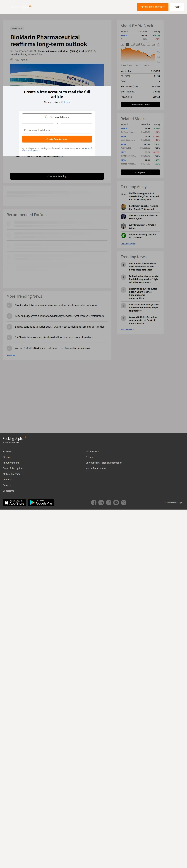Screen dimensions: 187x868
Task: Select 10Y chart range
Action: pyautogui.click(x=154, y=44)
